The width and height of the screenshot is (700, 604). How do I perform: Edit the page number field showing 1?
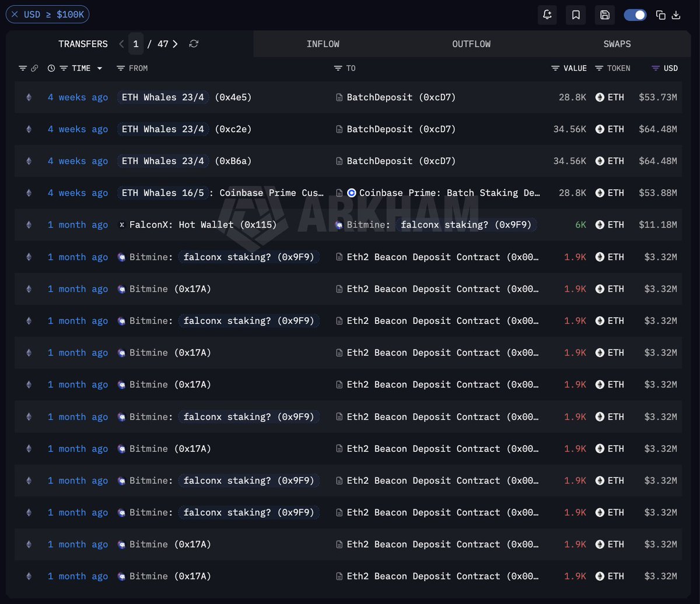(135, 44)
